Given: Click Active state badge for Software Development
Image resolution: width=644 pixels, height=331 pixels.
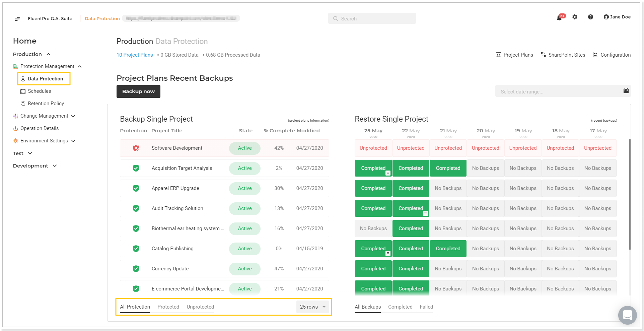Looking at the screenshot, I should [245, 148].
